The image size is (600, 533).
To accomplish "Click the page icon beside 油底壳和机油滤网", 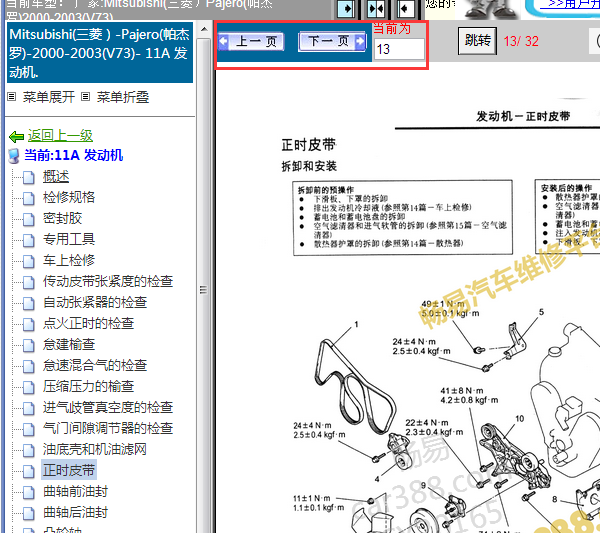I will point(28,450).
